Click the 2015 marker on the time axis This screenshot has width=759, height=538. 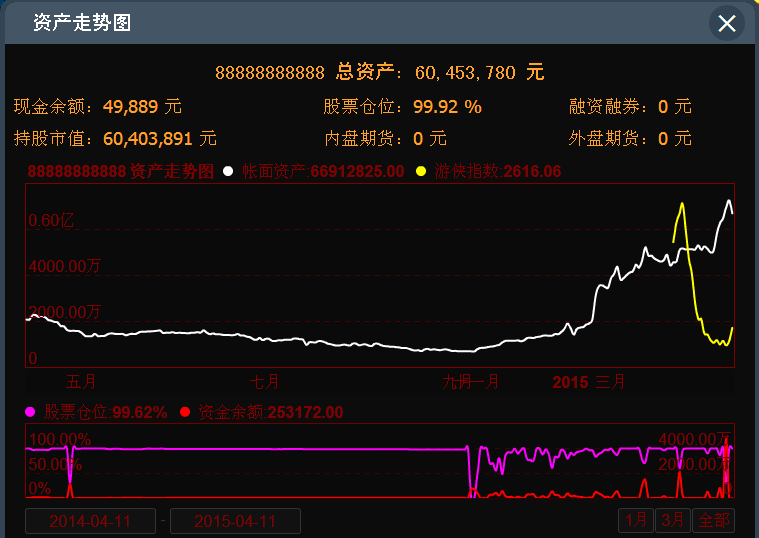570,382
